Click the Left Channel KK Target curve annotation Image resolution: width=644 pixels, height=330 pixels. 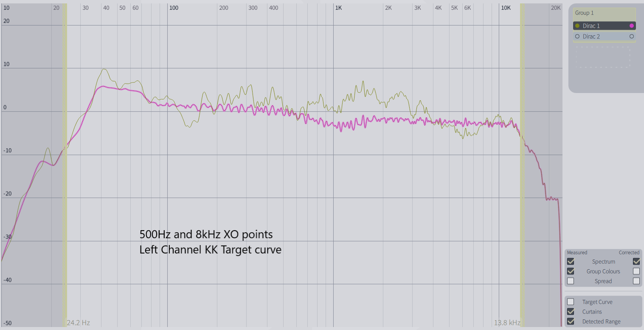(x=211, y=250)
